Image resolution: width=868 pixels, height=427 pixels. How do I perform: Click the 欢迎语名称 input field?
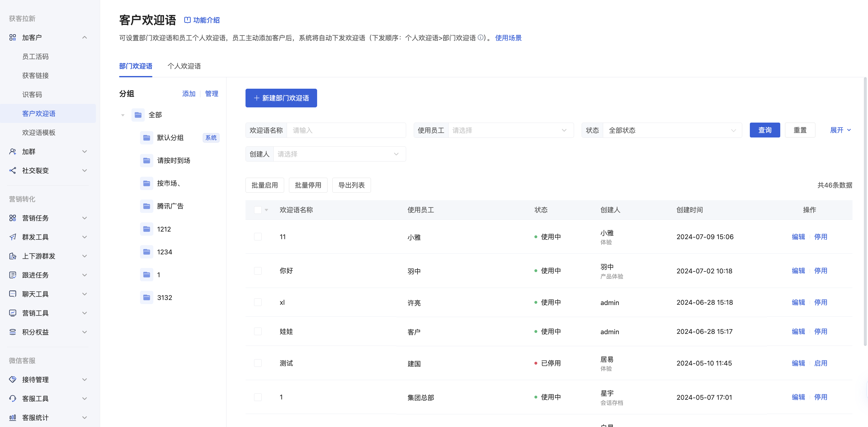click(x=346, y=131)
